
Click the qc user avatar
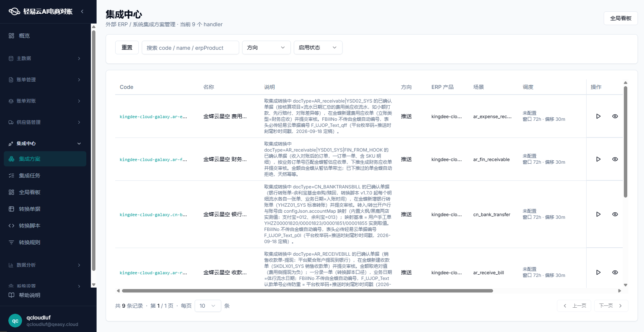15,321
